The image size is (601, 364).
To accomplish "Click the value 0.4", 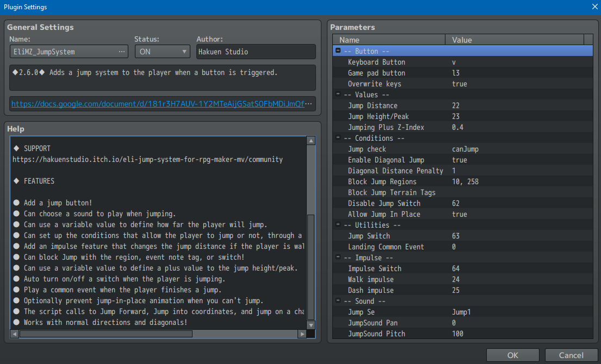I will click(457, 127).
